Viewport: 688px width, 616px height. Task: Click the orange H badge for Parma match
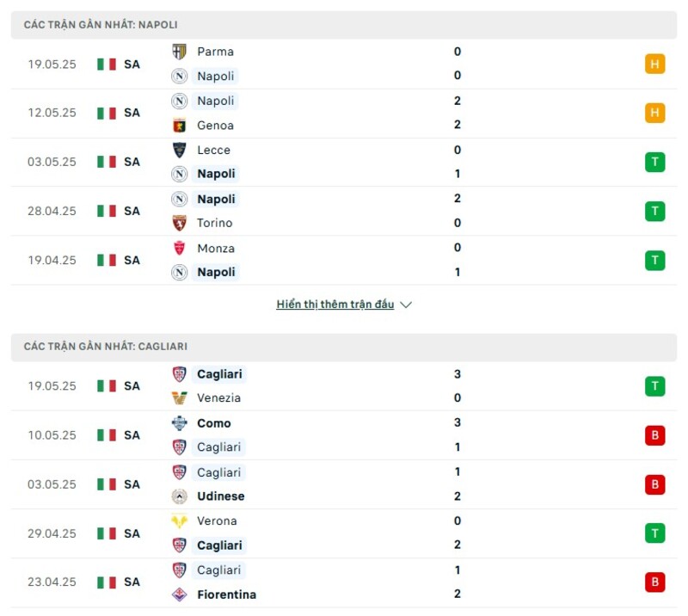pyautogui.click(x=654, y=64)
